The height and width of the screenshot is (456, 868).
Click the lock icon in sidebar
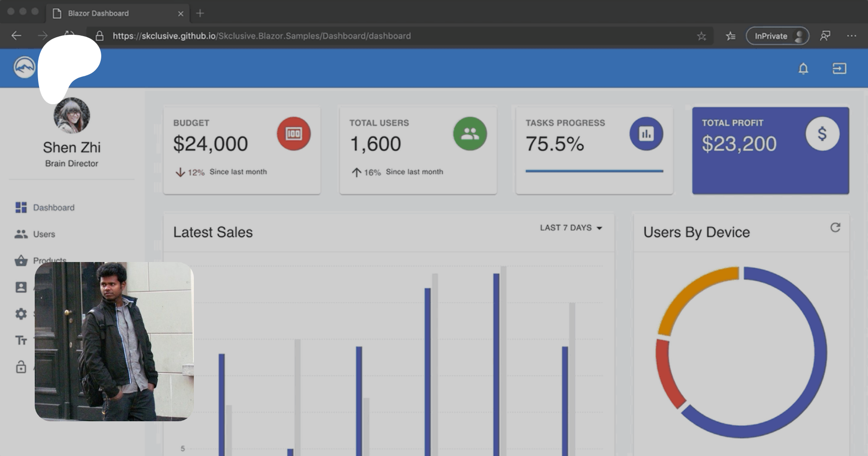21,367
